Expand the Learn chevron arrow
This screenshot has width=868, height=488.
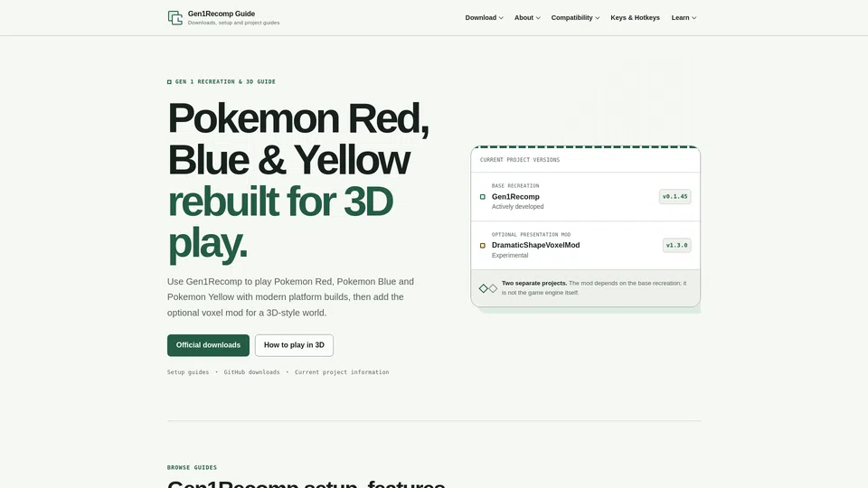pos(694,18)
